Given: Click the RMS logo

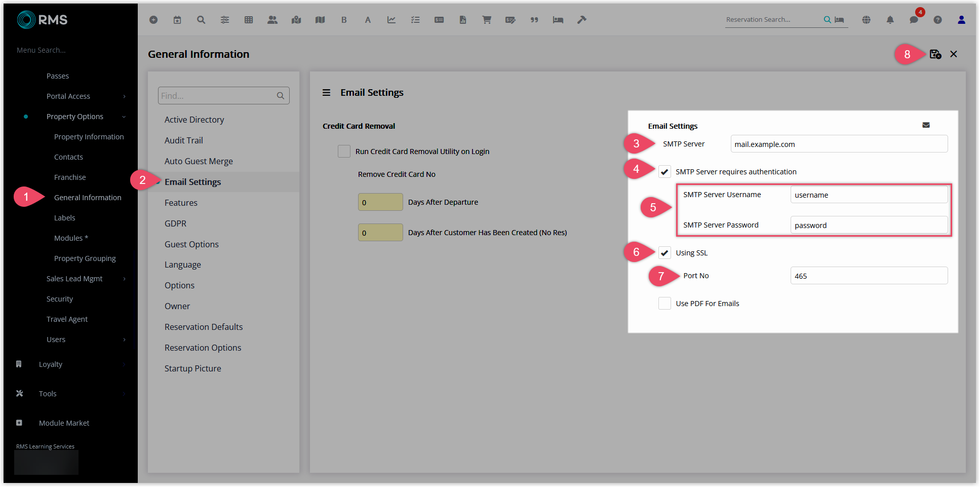Looking at the screenshot, I should [x=42, y=20].
